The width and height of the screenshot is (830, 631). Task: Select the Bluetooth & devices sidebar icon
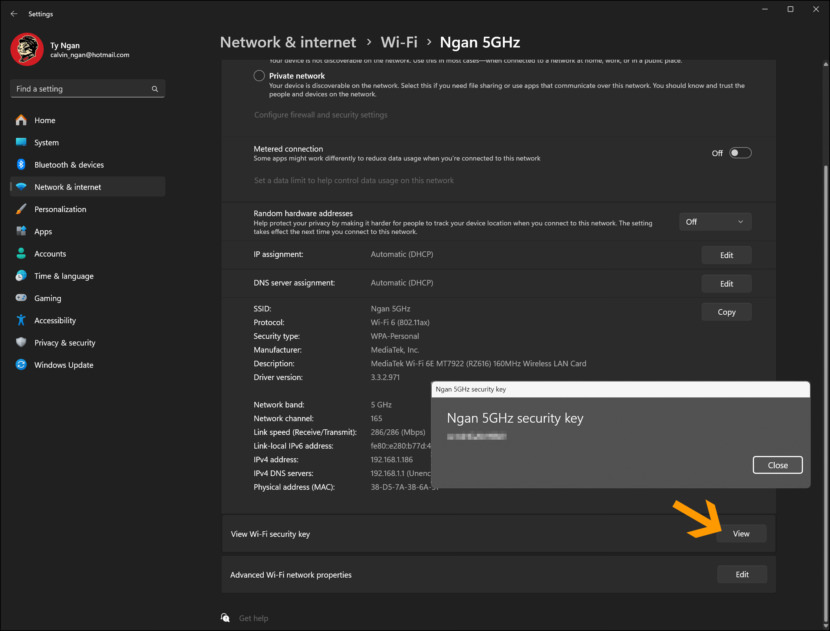[x=22, y=164]
